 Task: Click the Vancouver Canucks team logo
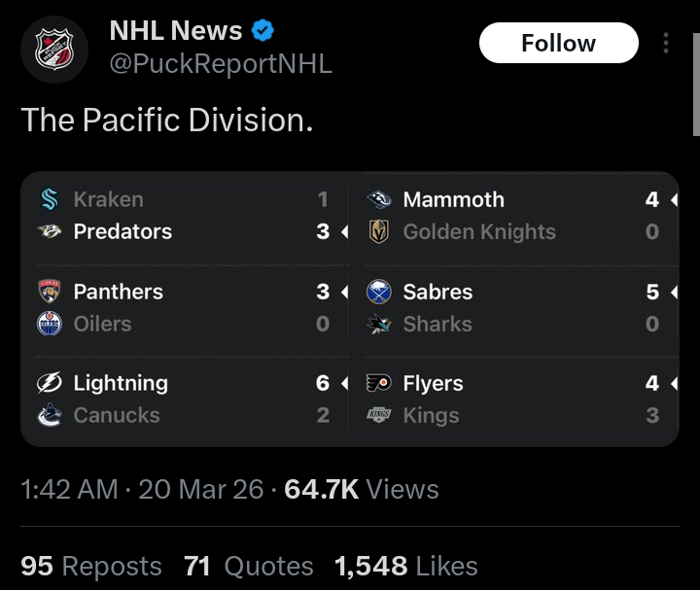point(49,415)
